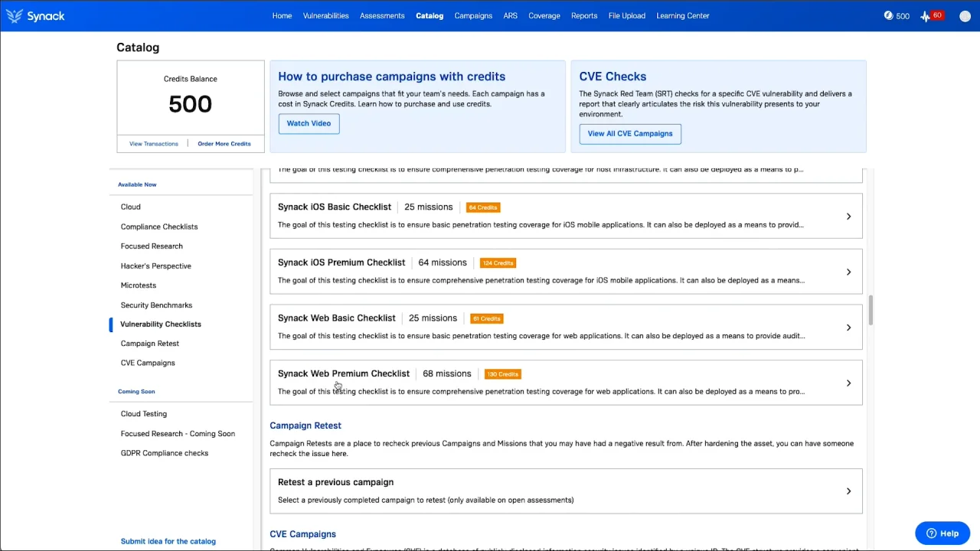Click Submit idea for the catalog link

(x=168, y=541)
